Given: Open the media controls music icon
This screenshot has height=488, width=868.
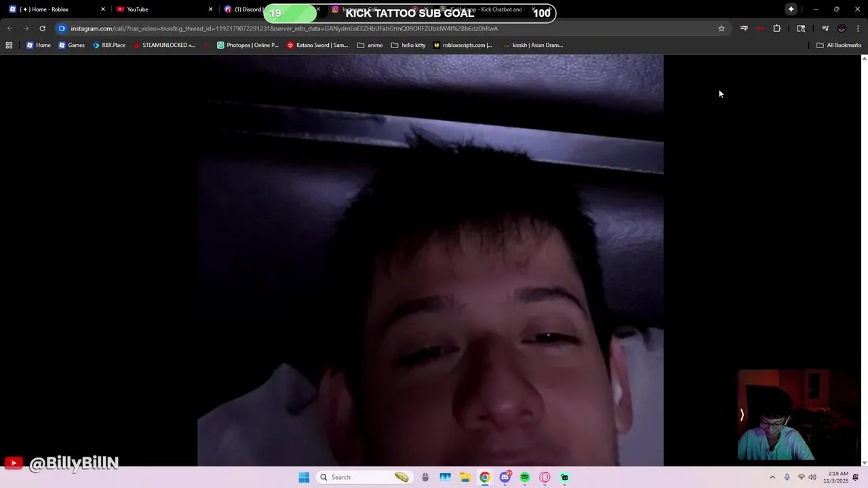Looking at the screenshot, I should (x=825, y=28).
